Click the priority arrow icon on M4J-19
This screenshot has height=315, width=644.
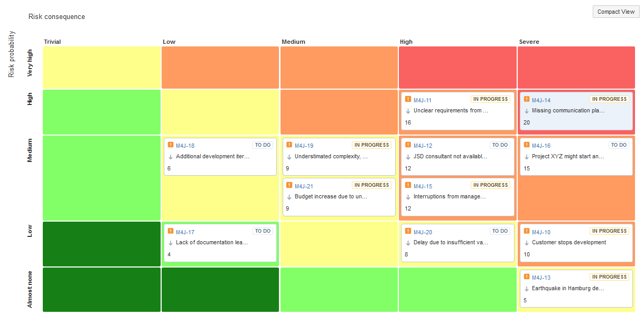point(290,157)
